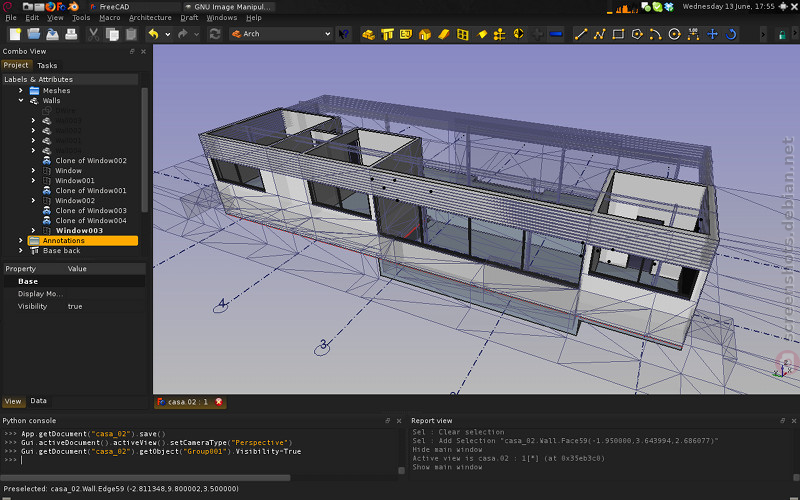The height and width of the screenshot is (500, 800).
Task: Open the File menu
Action: (x=11, y=18)
